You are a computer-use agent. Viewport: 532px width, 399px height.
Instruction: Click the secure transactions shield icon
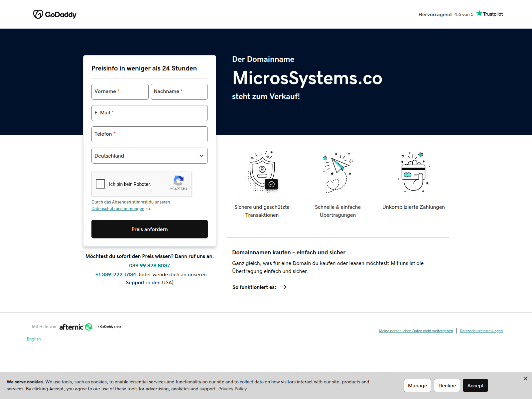(x=262, y=172)
